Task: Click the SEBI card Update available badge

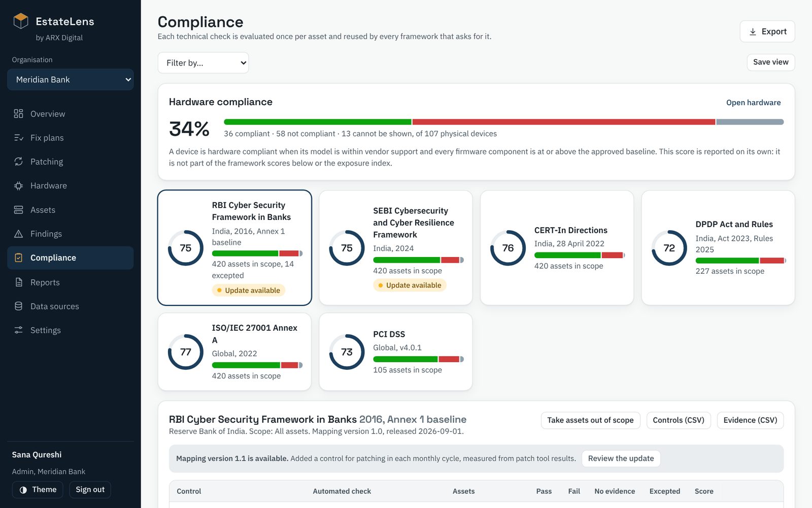Action: [x=410, y=285]
